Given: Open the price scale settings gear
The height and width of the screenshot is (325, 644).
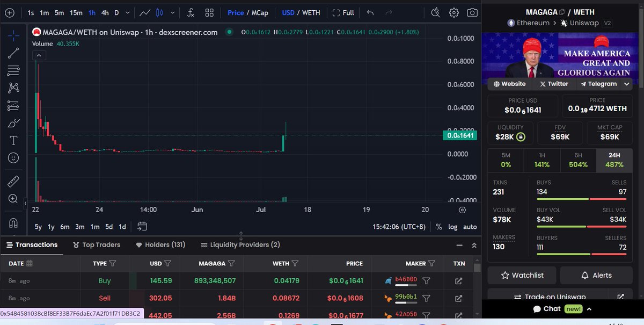Looking at the screenshot, I should (463, 210).
